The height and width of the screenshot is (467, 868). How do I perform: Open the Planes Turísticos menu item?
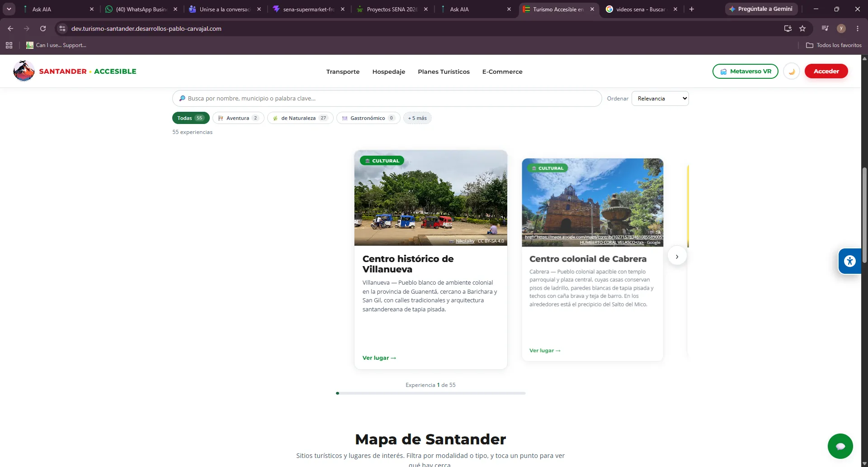444,71
